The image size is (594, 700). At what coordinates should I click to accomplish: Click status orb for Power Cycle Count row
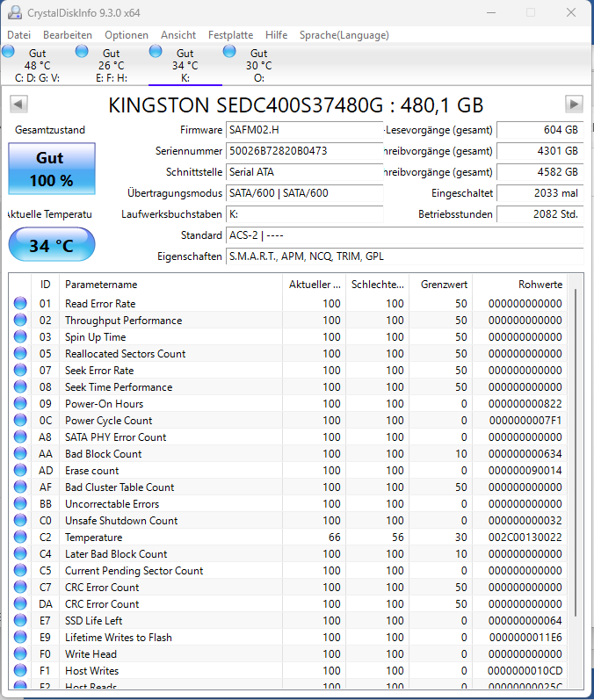[20, 420]
